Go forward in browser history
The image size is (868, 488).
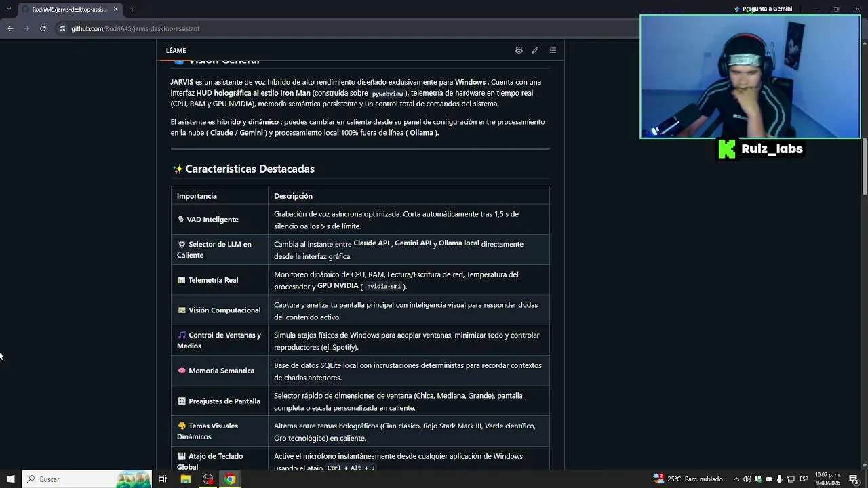(x=26, y=28)
